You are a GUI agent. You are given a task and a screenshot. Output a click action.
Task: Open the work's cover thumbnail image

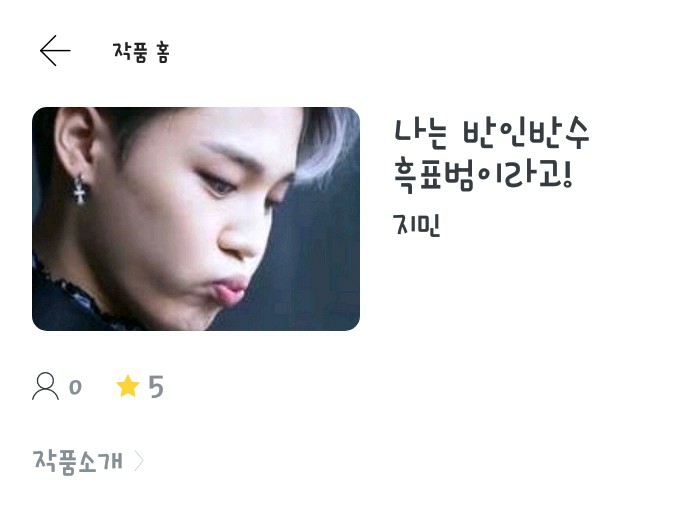(196, 219)
